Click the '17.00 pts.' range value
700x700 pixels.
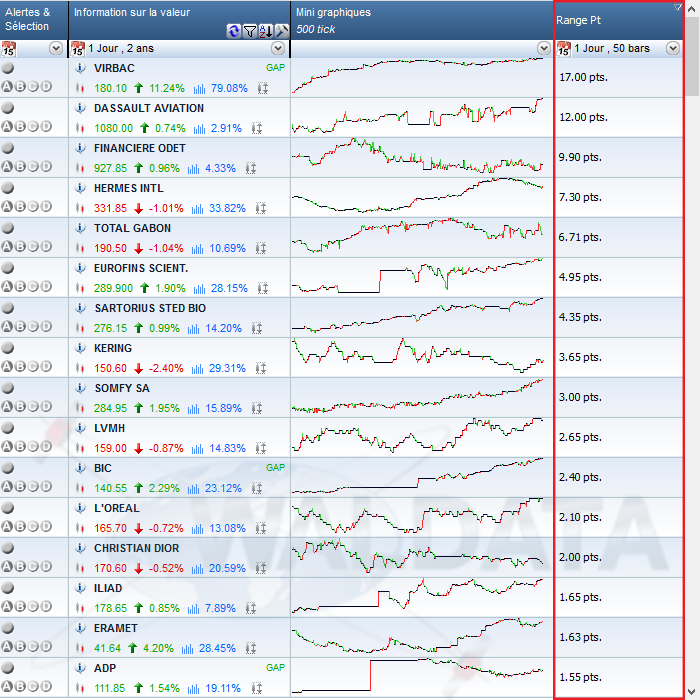point(583,77)
